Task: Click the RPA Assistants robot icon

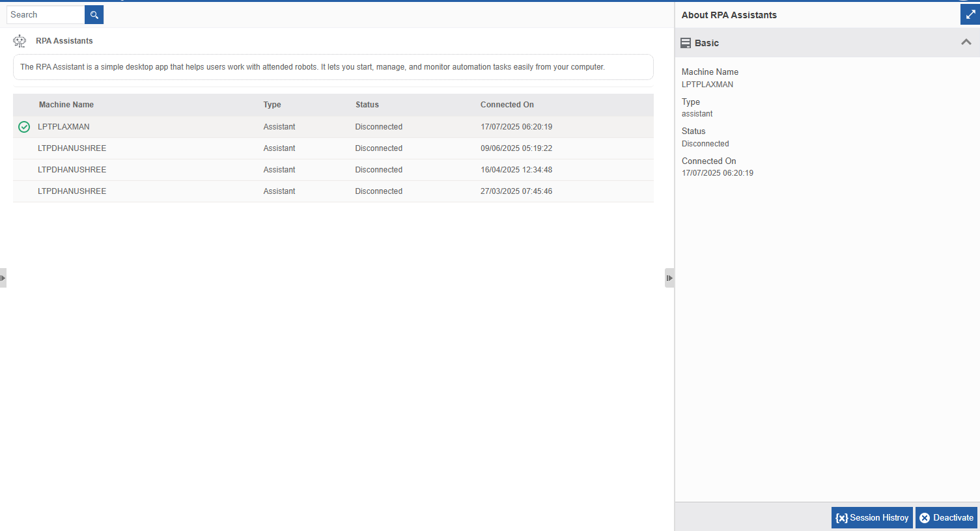Action: point(20,41)
